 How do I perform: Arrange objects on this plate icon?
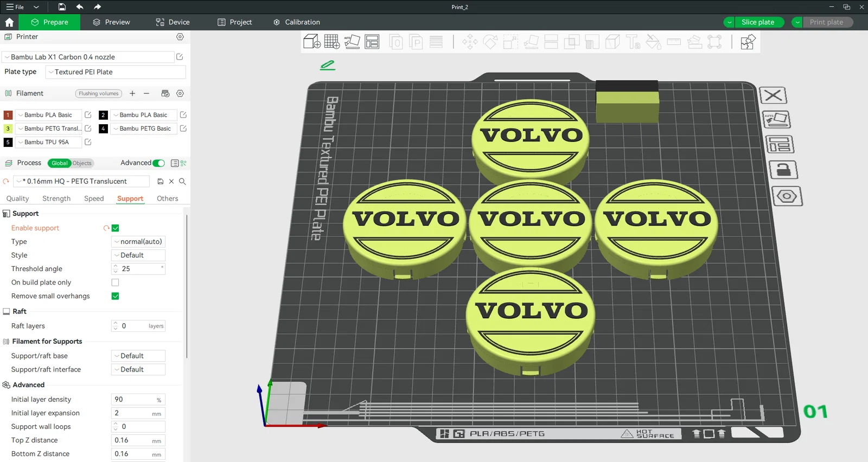click(x=780, y=144)
